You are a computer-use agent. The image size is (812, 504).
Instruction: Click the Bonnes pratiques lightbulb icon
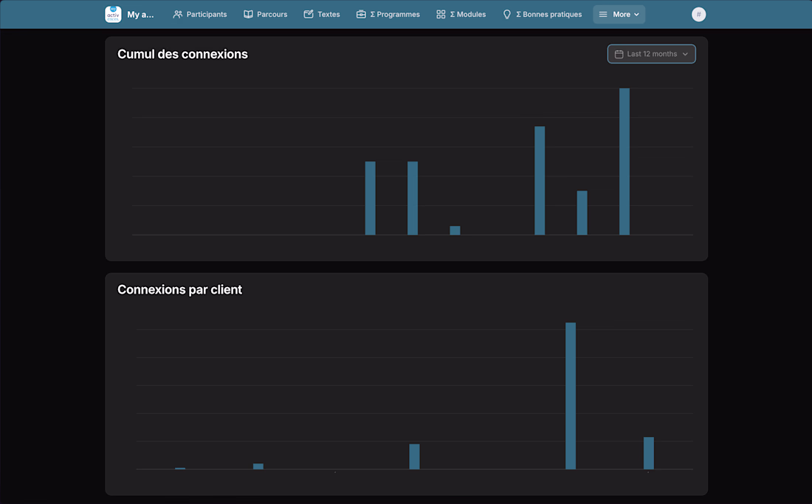pos(507,14)
